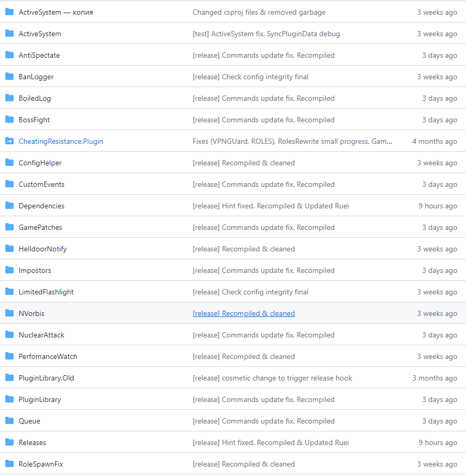
Task: Open the RoleSpawnFix directory
Action: [41, 464]
